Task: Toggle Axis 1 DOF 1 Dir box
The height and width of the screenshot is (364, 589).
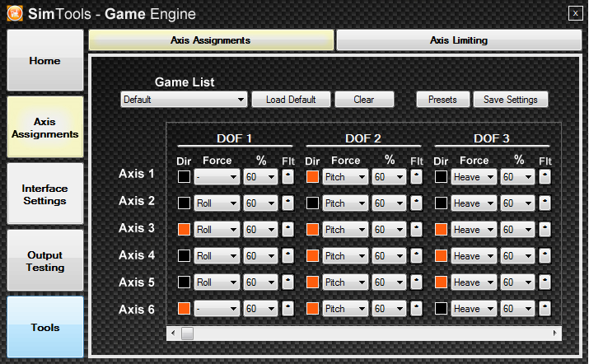Action: click(184, 176)
